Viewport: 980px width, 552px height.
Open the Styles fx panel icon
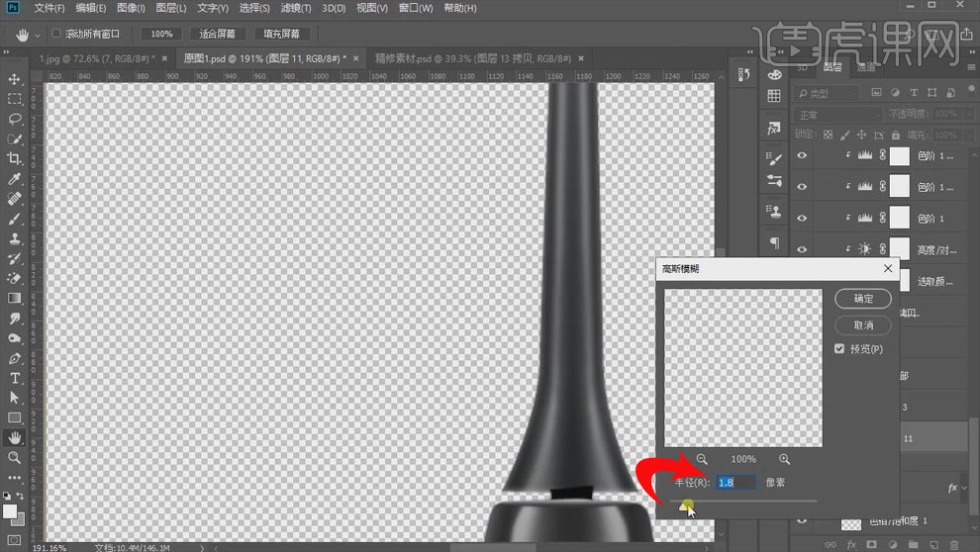tap(774, 129)
